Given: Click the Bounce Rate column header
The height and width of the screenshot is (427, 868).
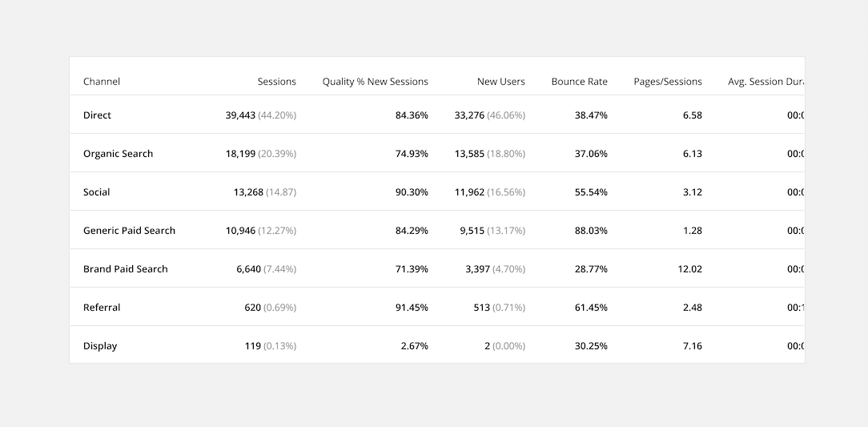Looking at the screenshot, I should (x=579, y=82).
